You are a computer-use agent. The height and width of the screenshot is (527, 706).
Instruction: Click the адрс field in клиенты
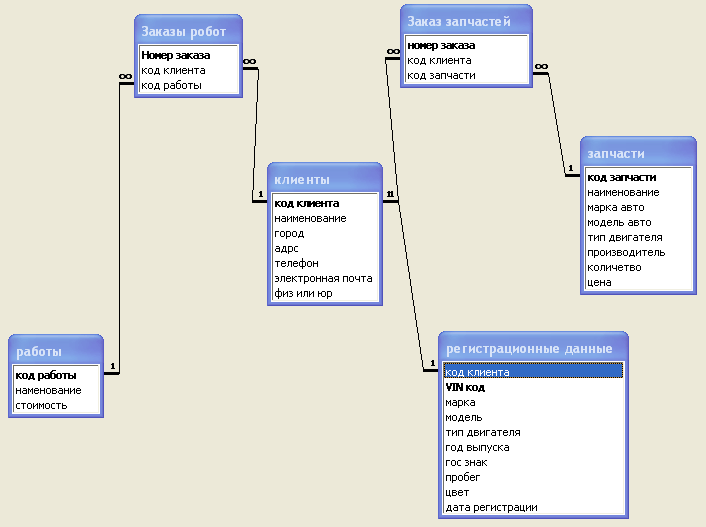[x=325, y=248]
